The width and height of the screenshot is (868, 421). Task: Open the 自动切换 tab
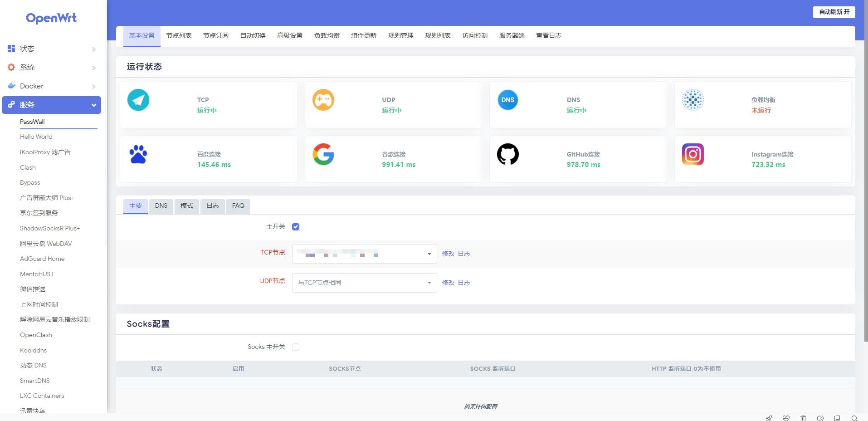[x=253, y=35]
